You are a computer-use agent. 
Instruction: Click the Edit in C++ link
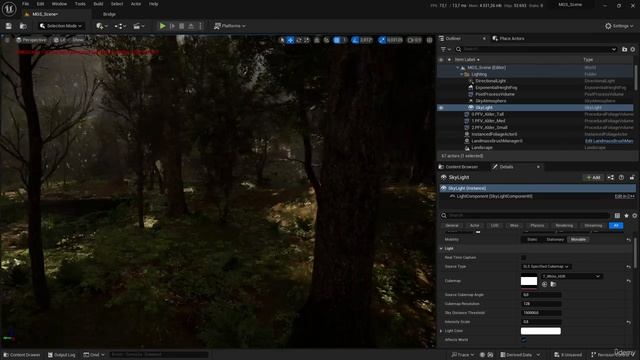(x=624, y=196)
